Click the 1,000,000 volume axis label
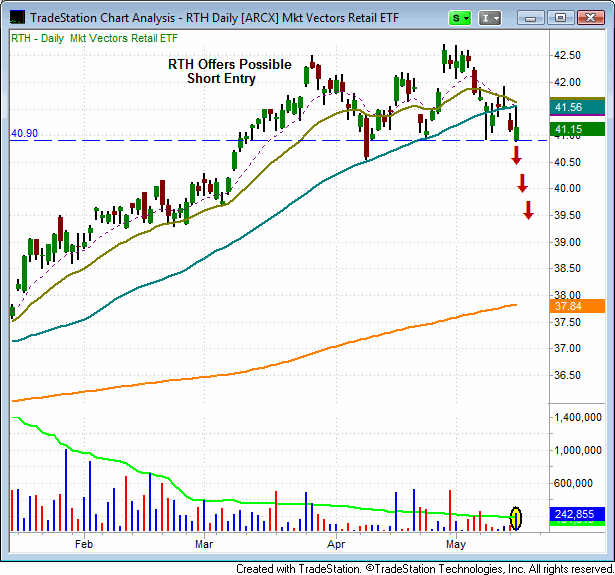Screen dimensions: 615x575 pos(578,450)
